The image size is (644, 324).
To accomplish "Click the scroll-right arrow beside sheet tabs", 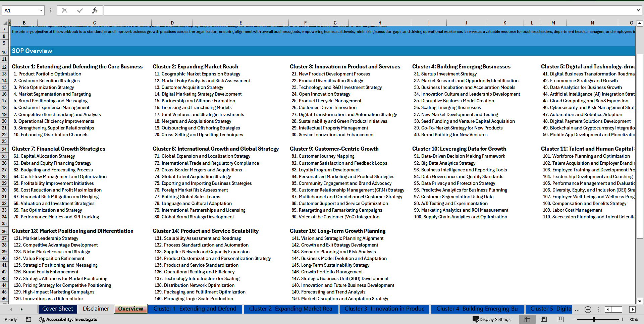I will (x=22, y=309).
